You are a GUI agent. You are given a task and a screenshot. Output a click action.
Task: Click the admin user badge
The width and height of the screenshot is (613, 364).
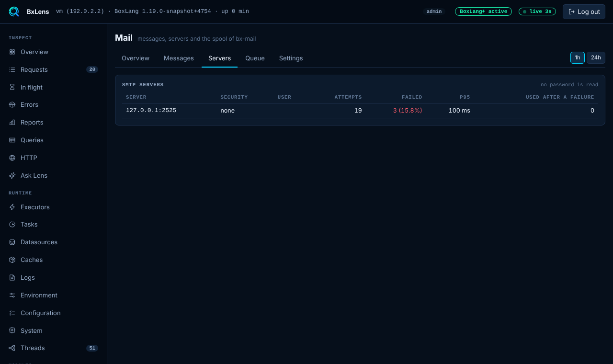[x=434, y=11]
